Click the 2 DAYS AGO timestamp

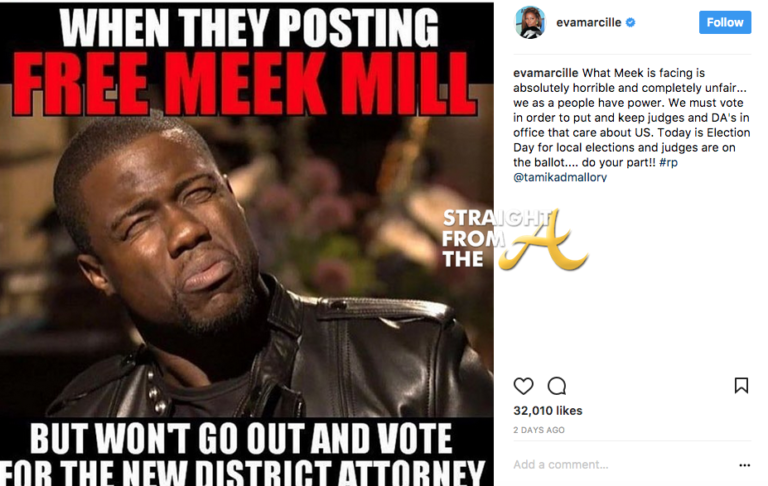tap(539, 430)
